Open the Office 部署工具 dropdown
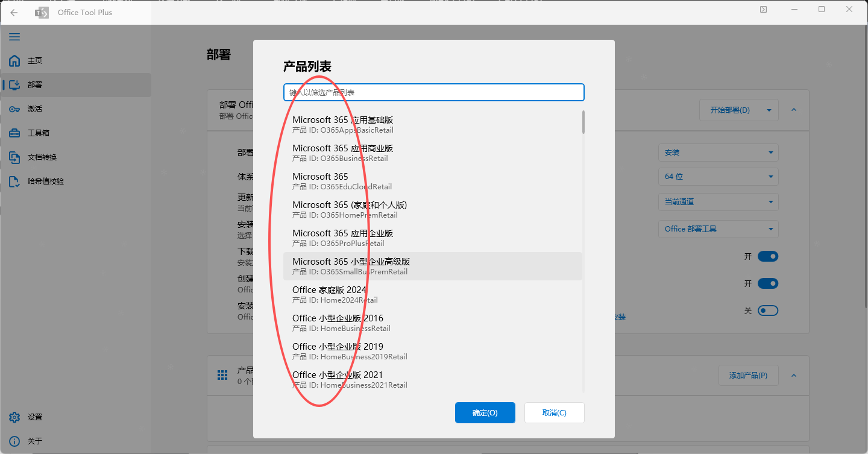 pos(718,229)
